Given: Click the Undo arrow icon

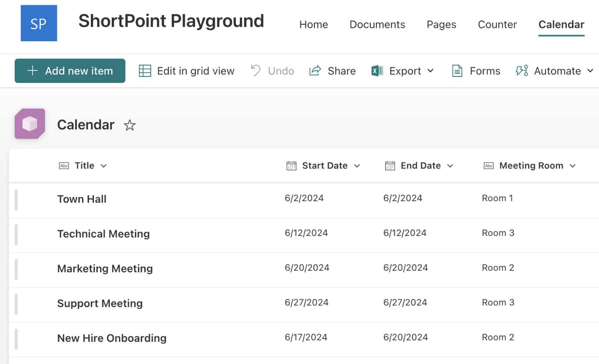Looking at the screenshot, I should tap(256, 70).
